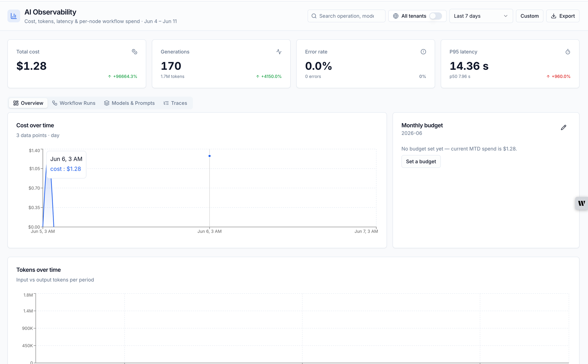Image resolution: width=588 pixels, height=364 pixels.
Task: Click the Jun 7, 3 AM axis label
Action: coord(366,231)
